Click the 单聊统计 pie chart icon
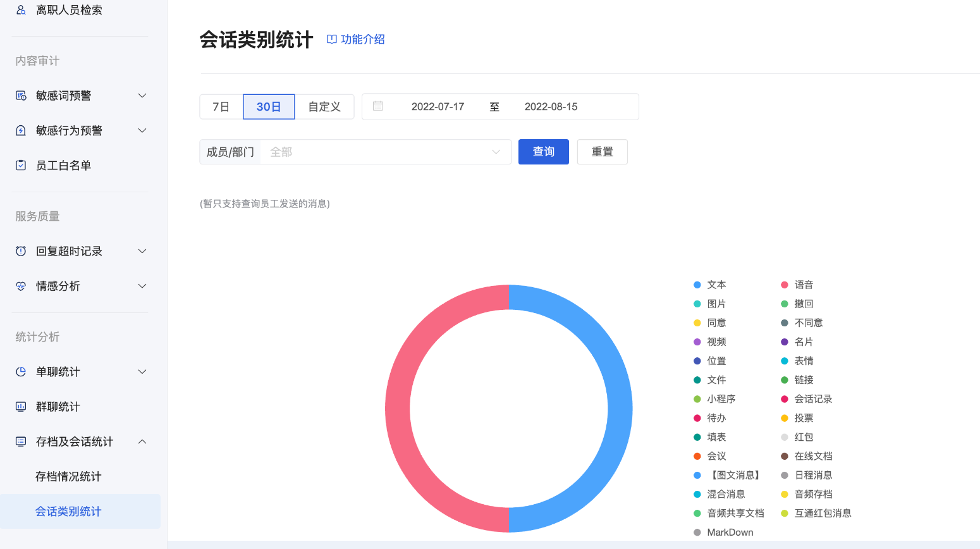Screen dimensions: 980x549 21,372
